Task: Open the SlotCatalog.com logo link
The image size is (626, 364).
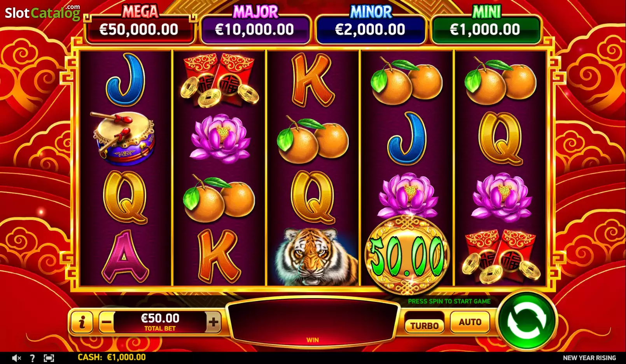Action: coord(42,13)
